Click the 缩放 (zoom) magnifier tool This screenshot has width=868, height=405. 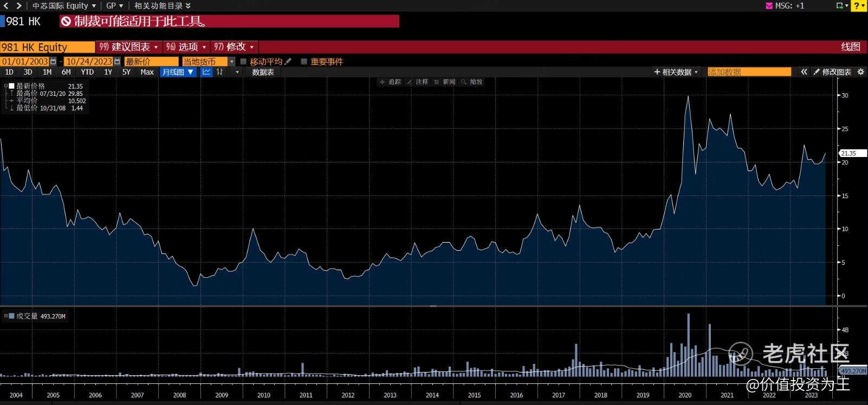[x=471, y=82]
